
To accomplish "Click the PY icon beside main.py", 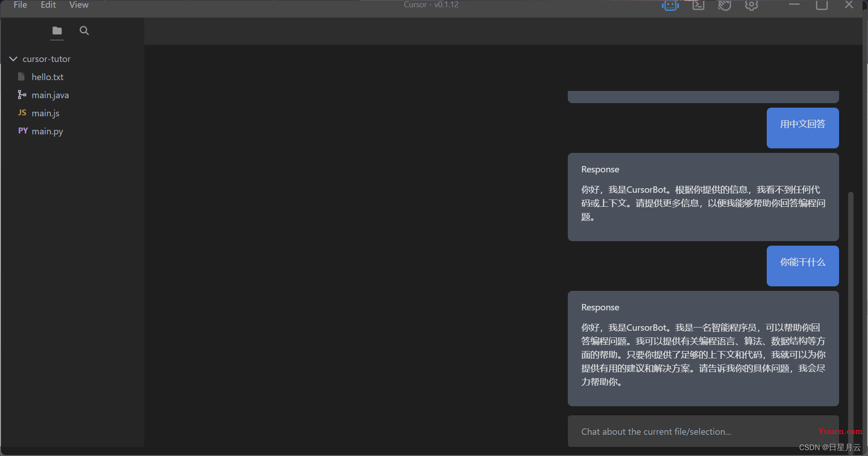I will [x=23, y=131].
